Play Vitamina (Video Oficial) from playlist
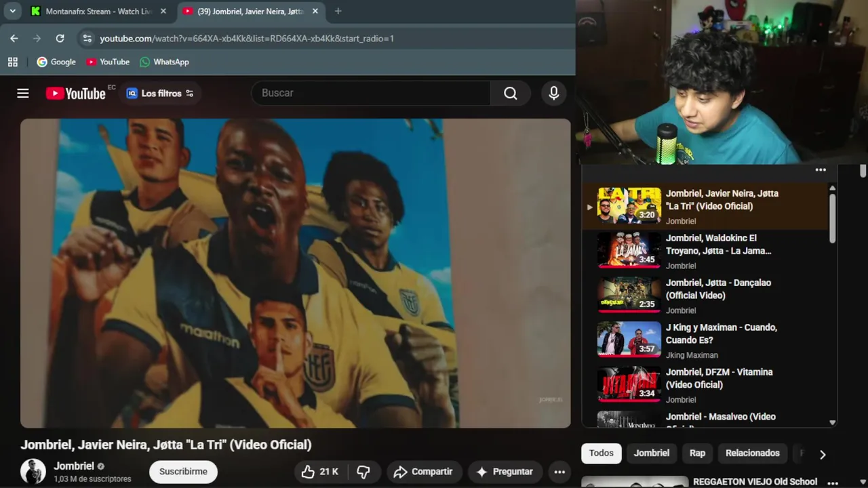 (705, 385)
